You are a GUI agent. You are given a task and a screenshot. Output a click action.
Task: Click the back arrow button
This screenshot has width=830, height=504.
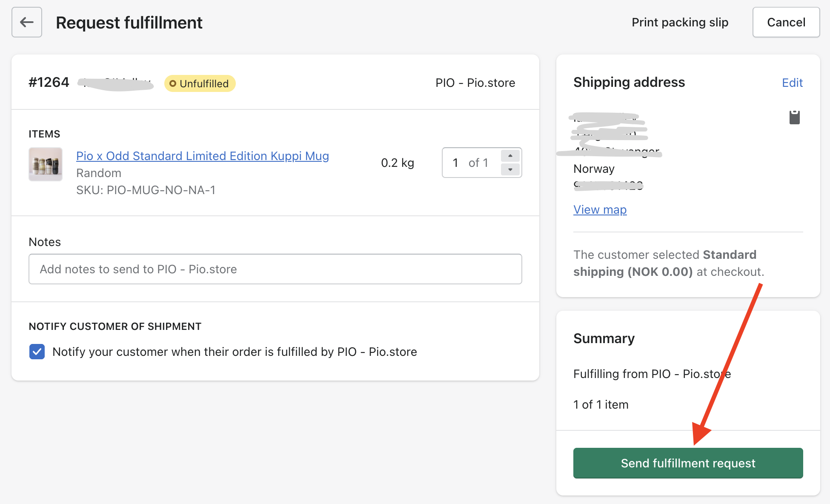pyautogui.click(x=27, y=22)
